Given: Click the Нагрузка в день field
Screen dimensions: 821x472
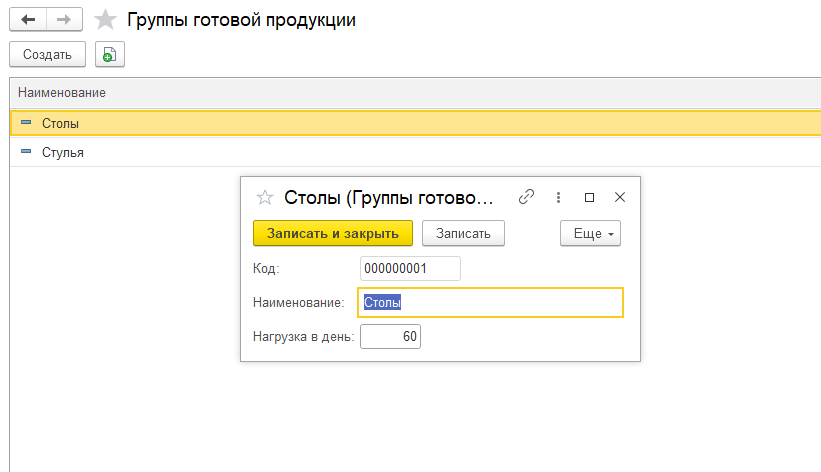Looking at the screenshot, I should coord(390,336).
